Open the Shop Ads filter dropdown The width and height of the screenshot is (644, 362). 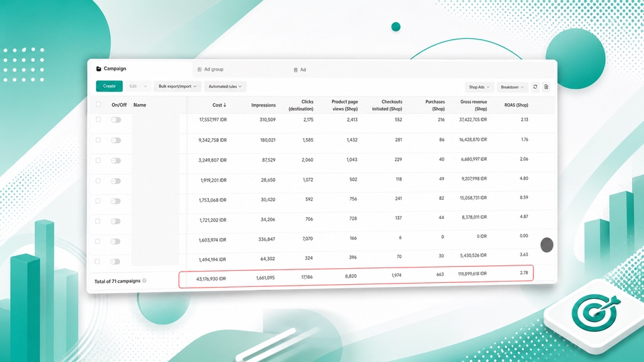point(479,87)
